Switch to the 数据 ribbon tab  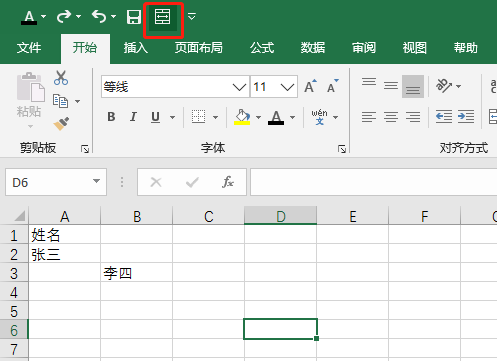(x=313, y=48)
